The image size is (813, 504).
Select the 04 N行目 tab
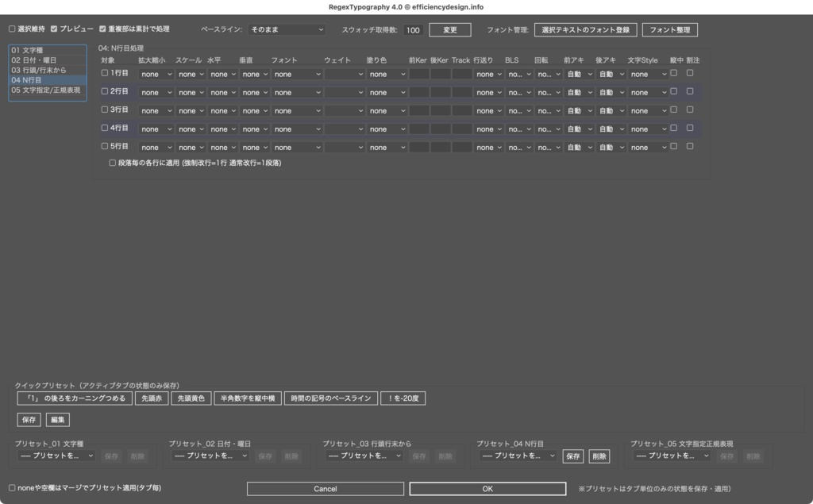pyautogui.click(x=47, y=80)
